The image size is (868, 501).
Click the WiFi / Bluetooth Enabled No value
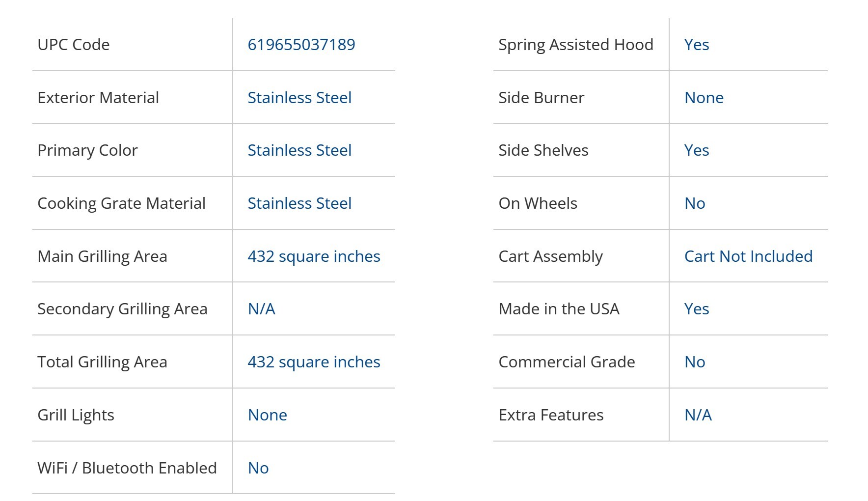[x=258, y=468]
